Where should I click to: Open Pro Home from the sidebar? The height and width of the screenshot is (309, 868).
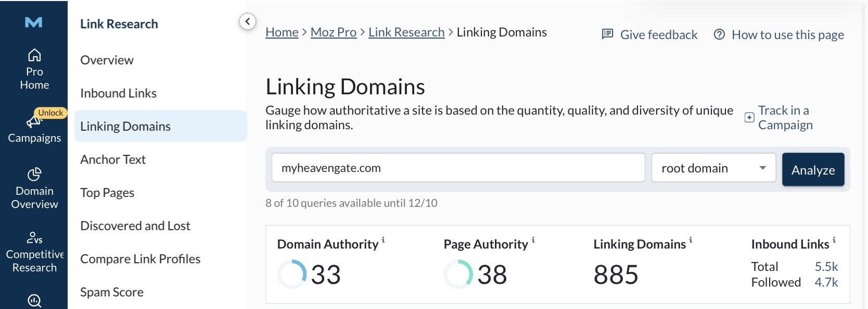34,70
